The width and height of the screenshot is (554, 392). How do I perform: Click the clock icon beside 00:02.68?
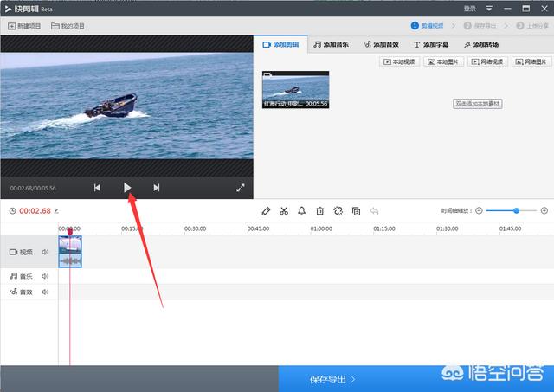coord(12,211)
